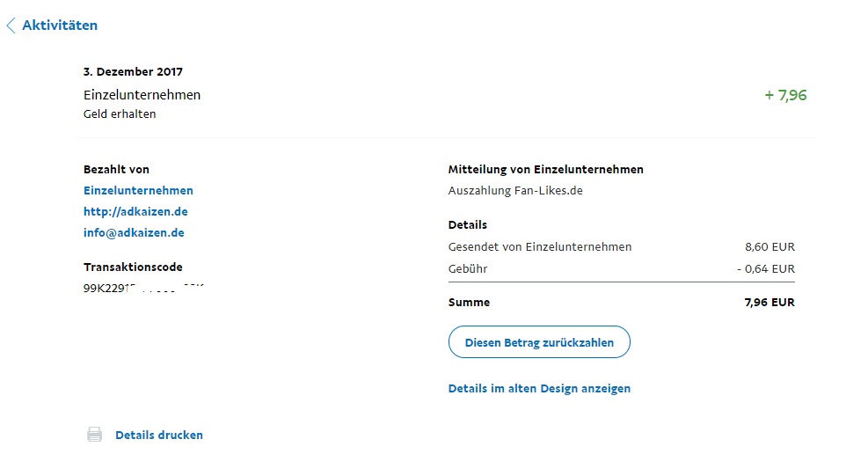868x476 pixels.
Task: Click the back chevron arrow icon
Action: click(11, 26)
